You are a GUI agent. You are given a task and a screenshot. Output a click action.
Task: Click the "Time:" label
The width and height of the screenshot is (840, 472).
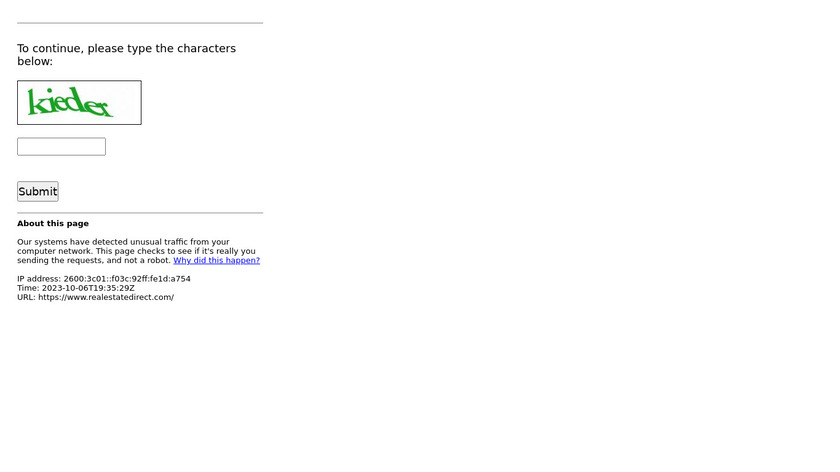[28, 288]
